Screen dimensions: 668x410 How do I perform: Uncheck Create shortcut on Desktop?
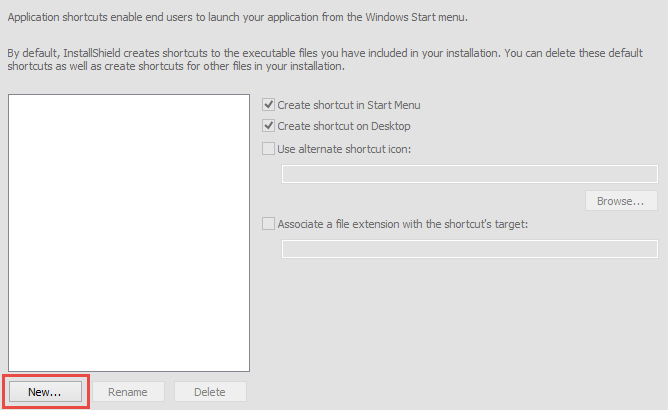point(268,126)
